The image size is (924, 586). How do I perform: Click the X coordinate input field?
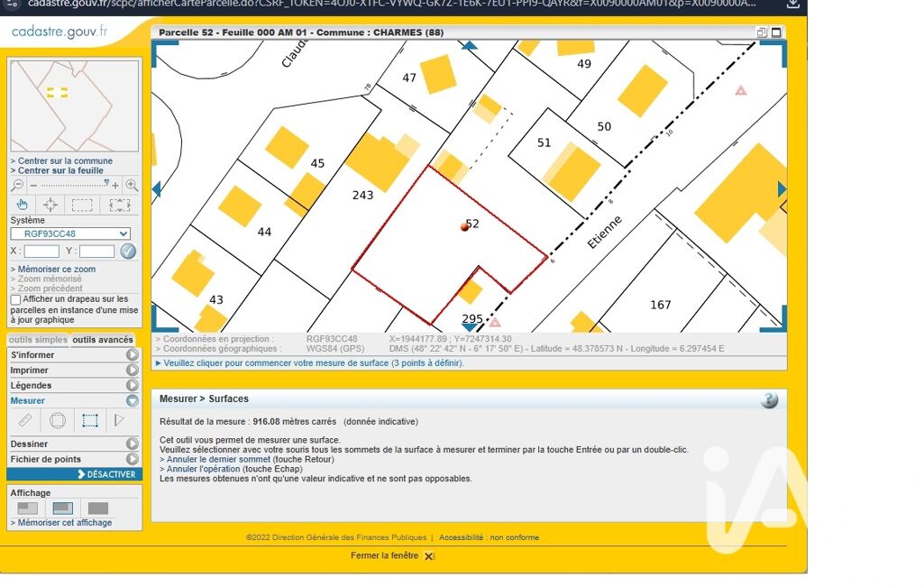click(x=41, y=252)
